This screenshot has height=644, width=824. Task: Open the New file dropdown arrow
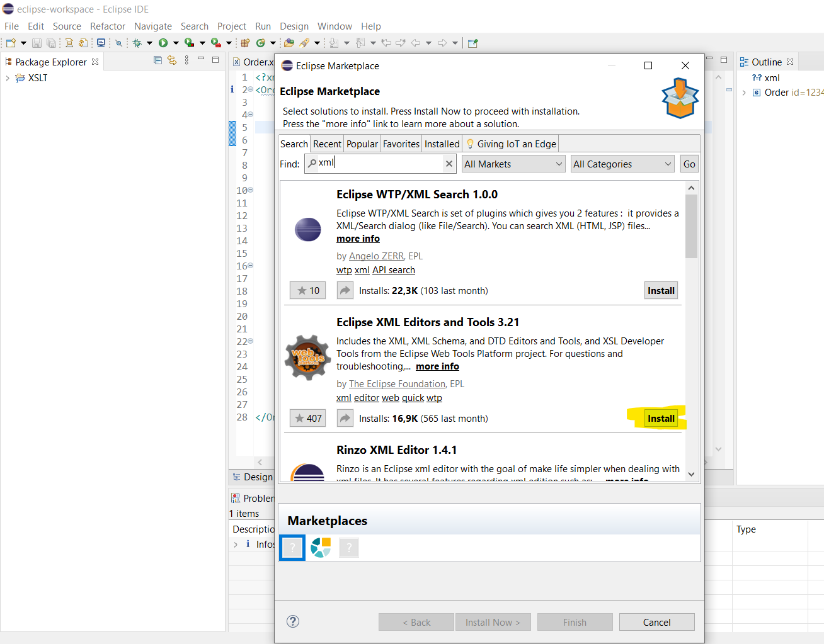pyautogui.click(x=24, y=43)
